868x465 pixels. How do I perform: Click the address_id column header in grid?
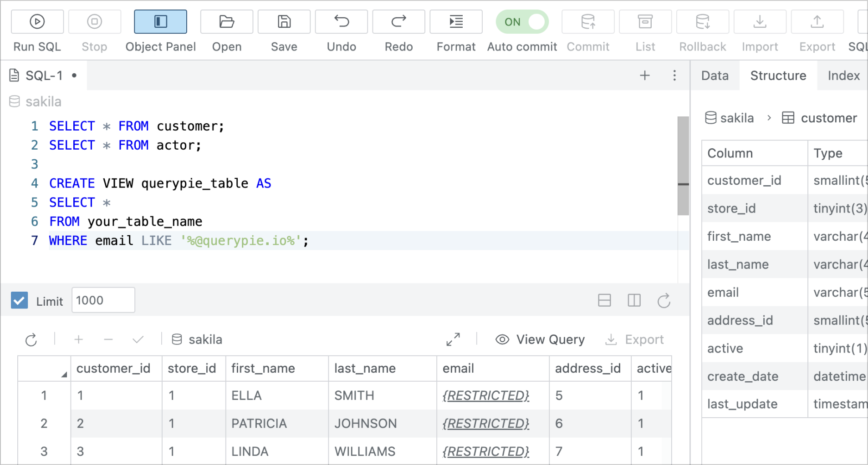[590, 369]
